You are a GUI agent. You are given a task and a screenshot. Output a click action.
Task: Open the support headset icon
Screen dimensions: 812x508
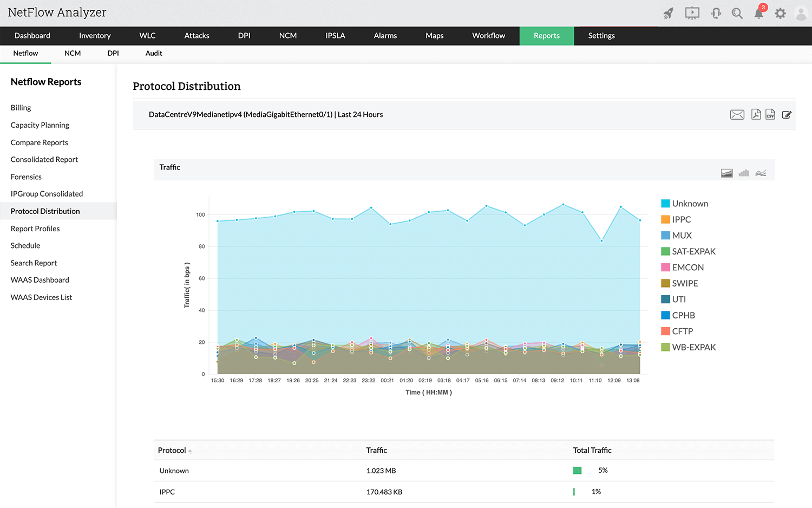pyautogui.click(x=716, y=14)
